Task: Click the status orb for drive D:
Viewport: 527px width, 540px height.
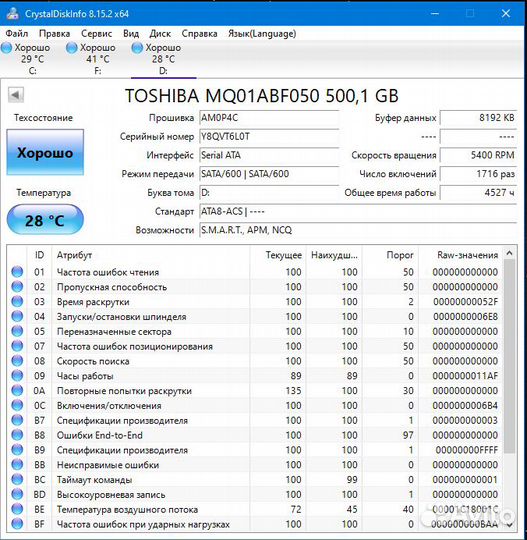Action: [137, 48]
